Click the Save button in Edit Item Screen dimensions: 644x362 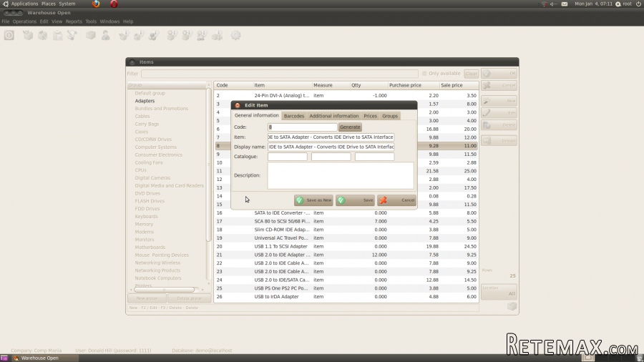[355, 200]
